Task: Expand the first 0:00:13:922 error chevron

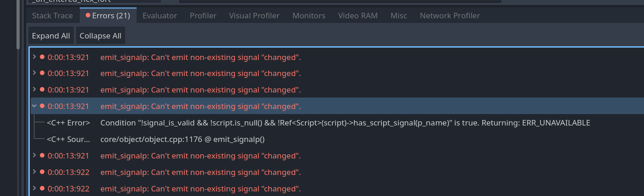Action: (x=34, y=172)
